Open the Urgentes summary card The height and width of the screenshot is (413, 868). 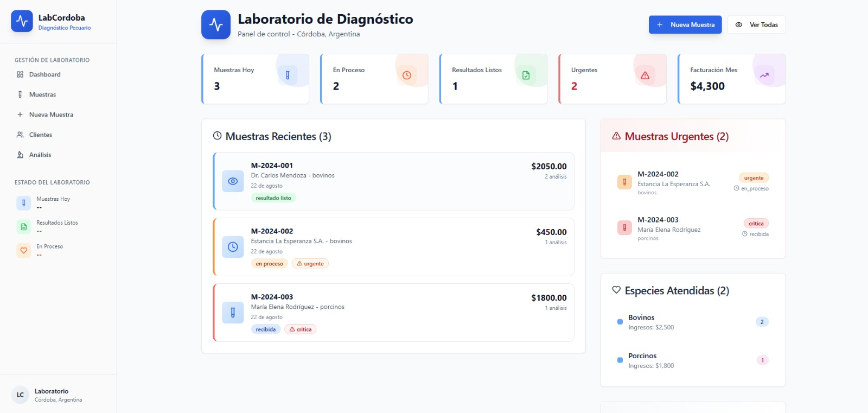[612, 79]
